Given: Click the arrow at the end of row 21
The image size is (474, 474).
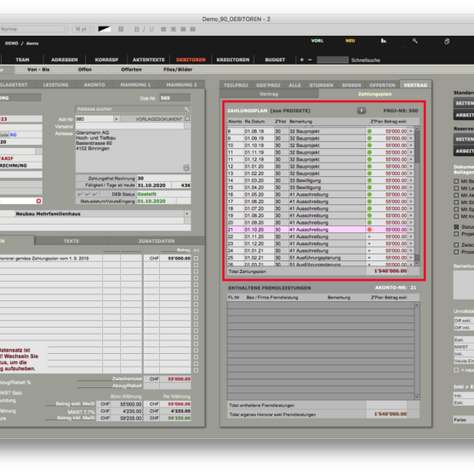Looking at the screenshot, I should coord(411,230).
